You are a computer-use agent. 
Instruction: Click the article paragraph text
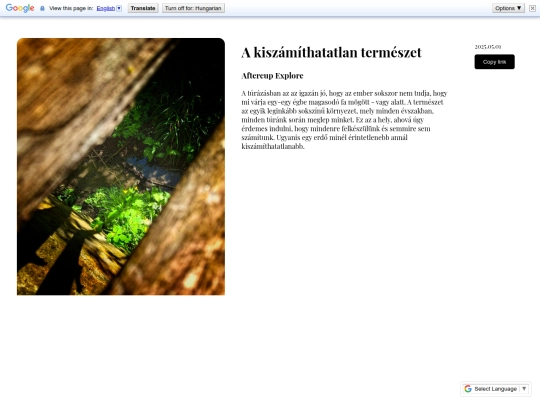(x=344, y=120)
